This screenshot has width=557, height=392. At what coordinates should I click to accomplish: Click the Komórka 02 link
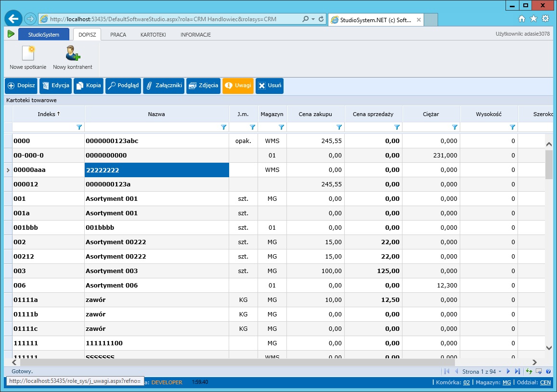[466, 382]
